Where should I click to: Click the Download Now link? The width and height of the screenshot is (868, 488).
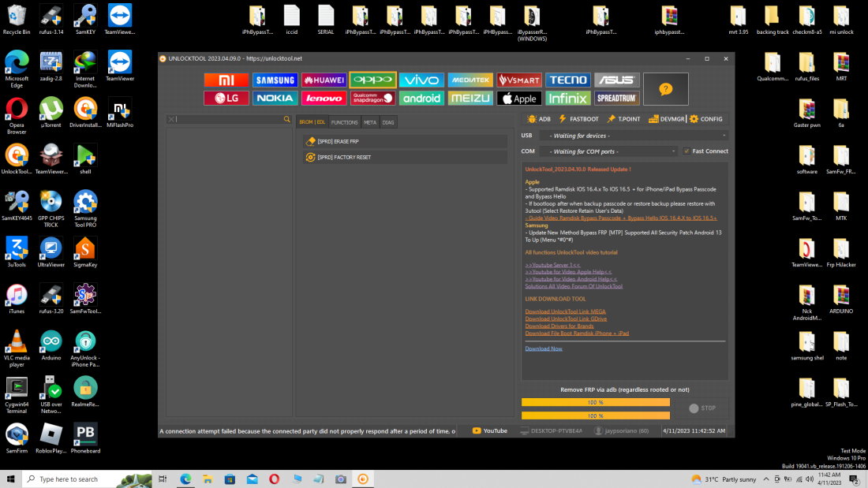coord(543,348)
